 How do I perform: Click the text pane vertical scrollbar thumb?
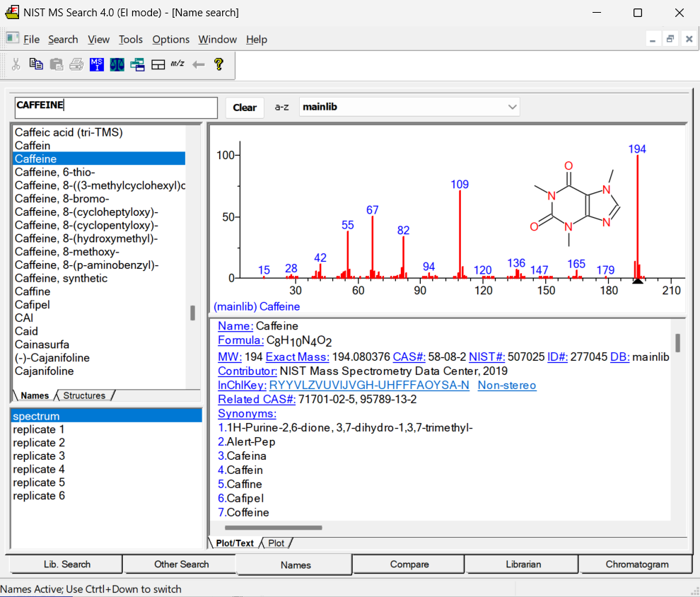click(677, 343)
